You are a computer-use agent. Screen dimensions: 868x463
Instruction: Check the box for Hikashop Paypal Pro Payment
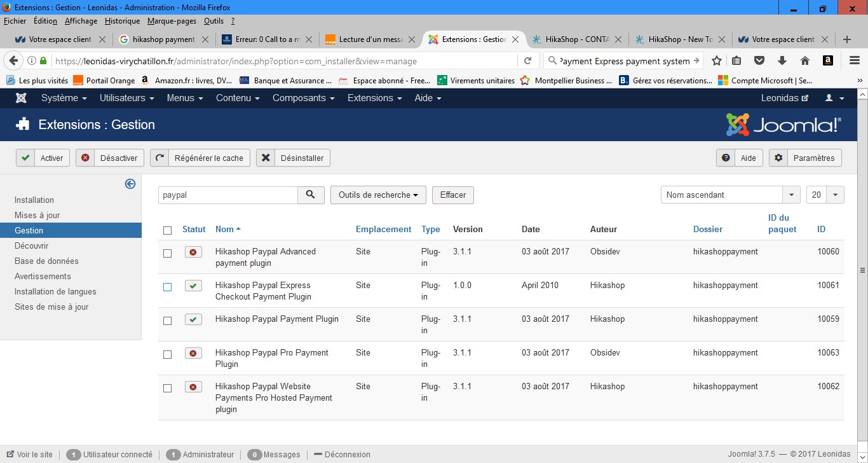(x=168, y=354)
